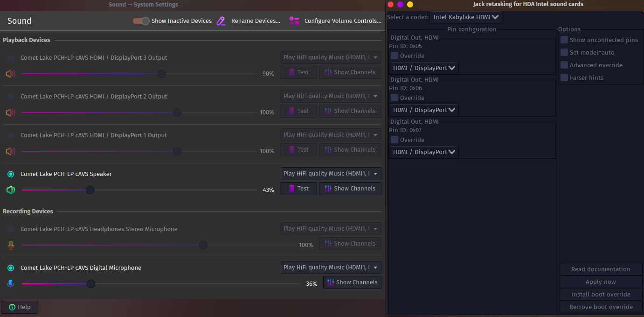Open Pin 0x05 HDMI / DisplayPort dropdown
Screen dimensions: 644x317
click(424, 68)
